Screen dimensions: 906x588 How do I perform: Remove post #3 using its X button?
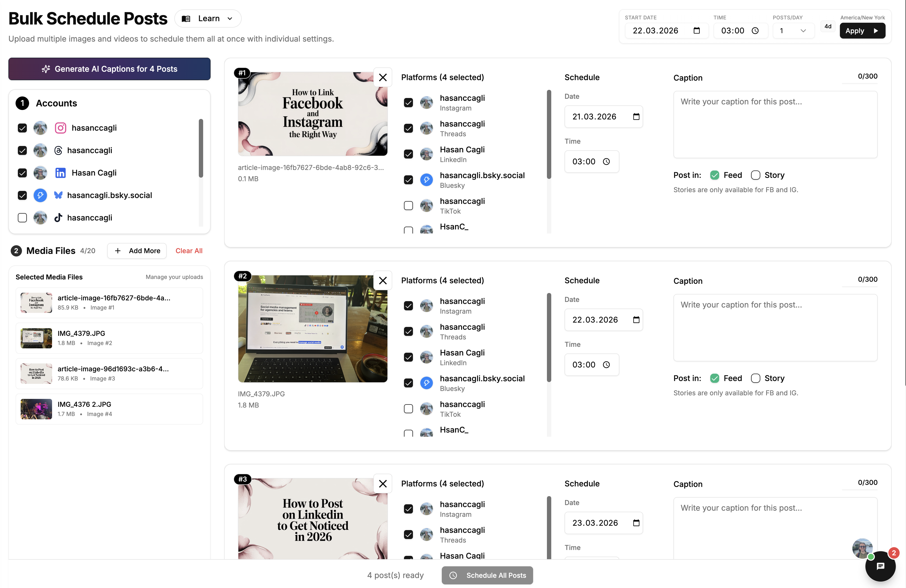(x=383, y=483)
